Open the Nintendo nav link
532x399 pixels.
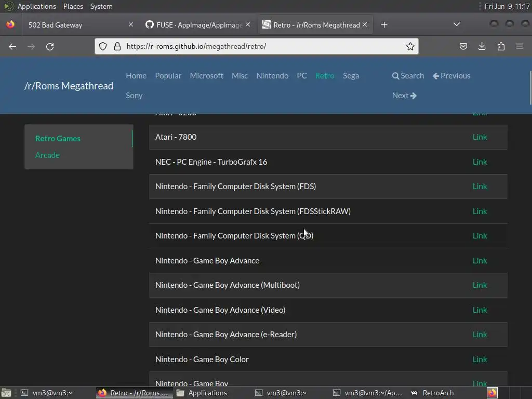(272, 76)
